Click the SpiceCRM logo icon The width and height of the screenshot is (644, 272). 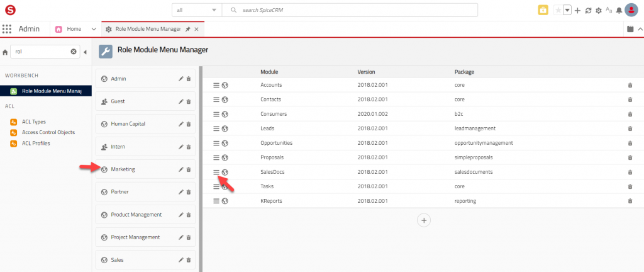[10, 10]
